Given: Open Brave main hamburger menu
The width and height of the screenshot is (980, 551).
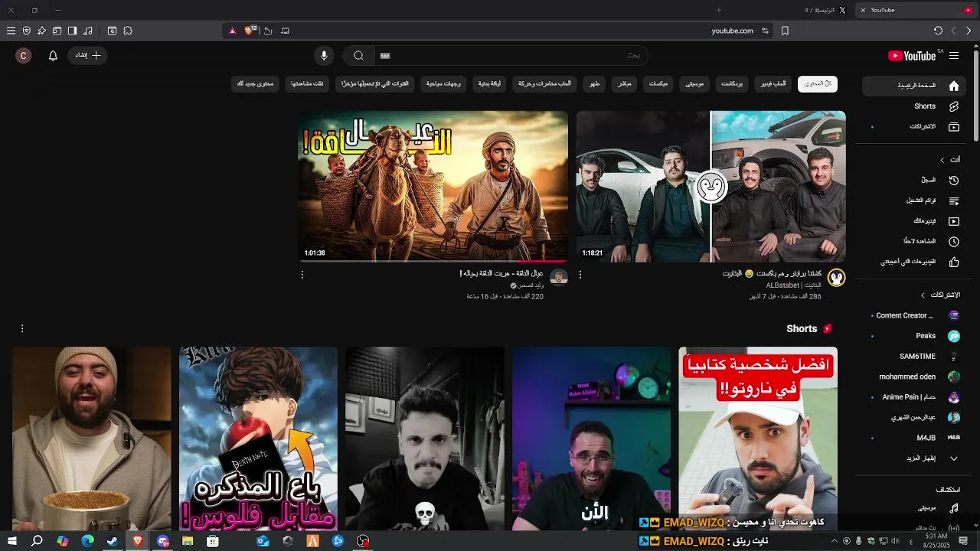Looking at the screenshot, I should tap(11, 31).
